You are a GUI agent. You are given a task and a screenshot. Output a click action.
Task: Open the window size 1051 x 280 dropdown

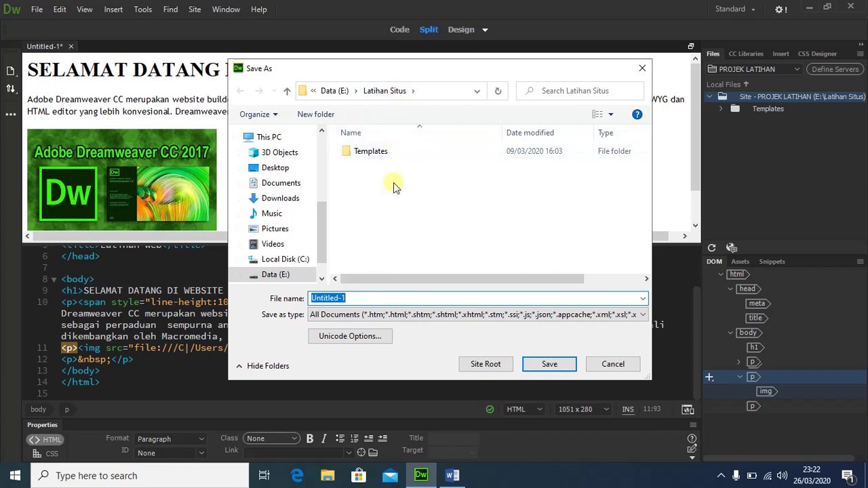(x=583, y=409)
